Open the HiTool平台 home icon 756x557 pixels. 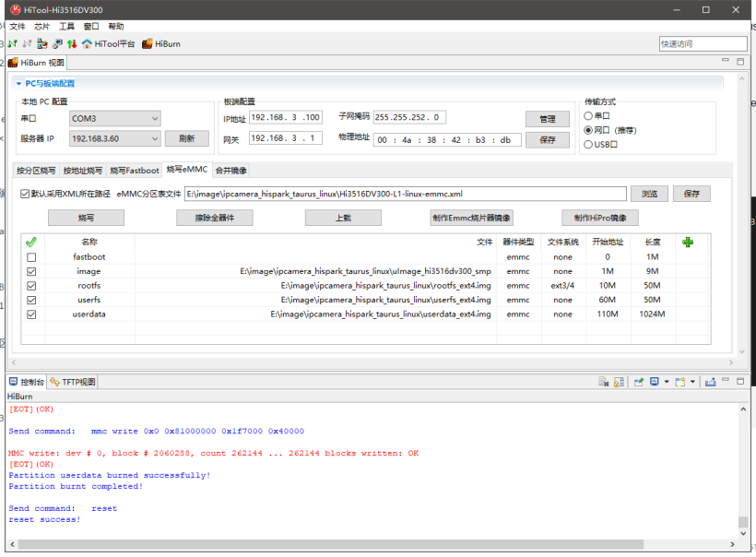(x=108, y=44)
